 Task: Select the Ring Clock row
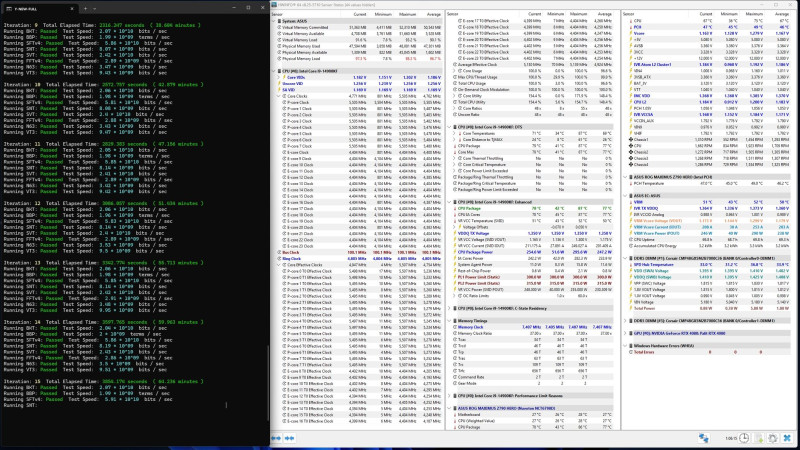[358, 259]
